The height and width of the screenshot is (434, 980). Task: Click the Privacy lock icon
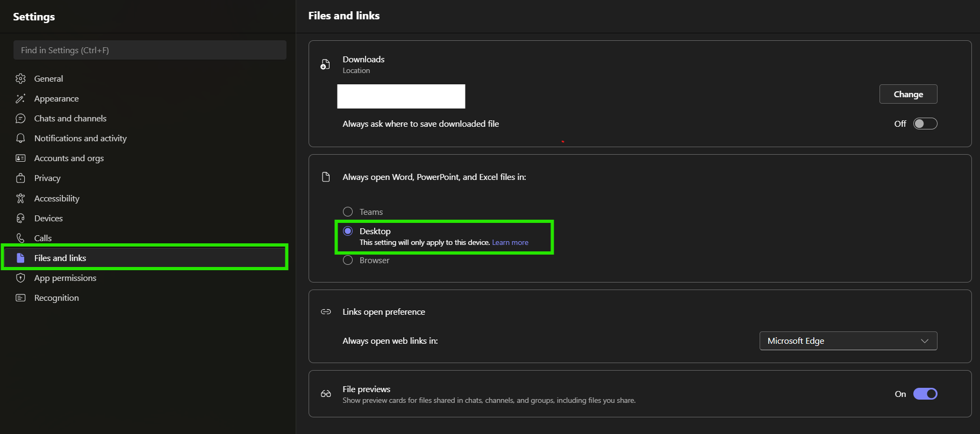[20, 178]
